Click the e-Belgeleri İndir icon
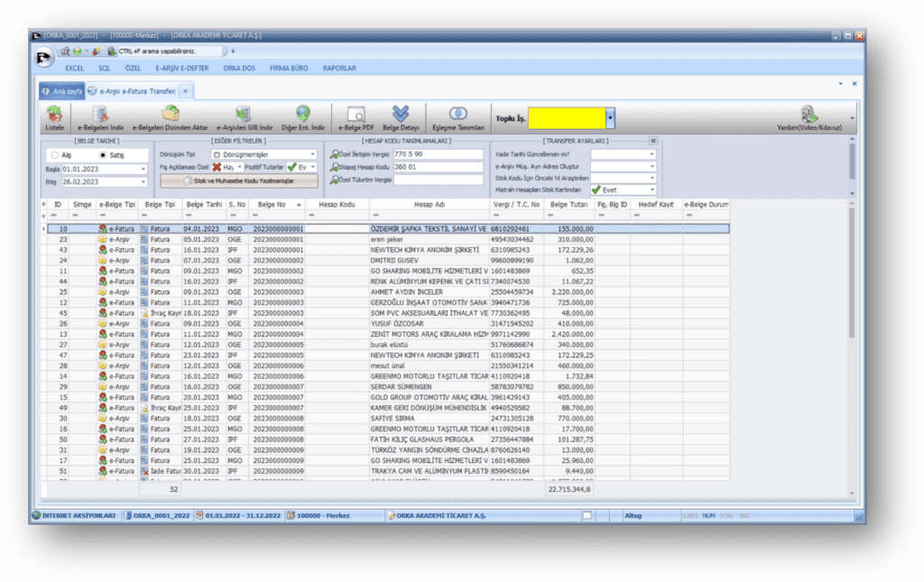 pyautogui.click(x=99, y=117)
